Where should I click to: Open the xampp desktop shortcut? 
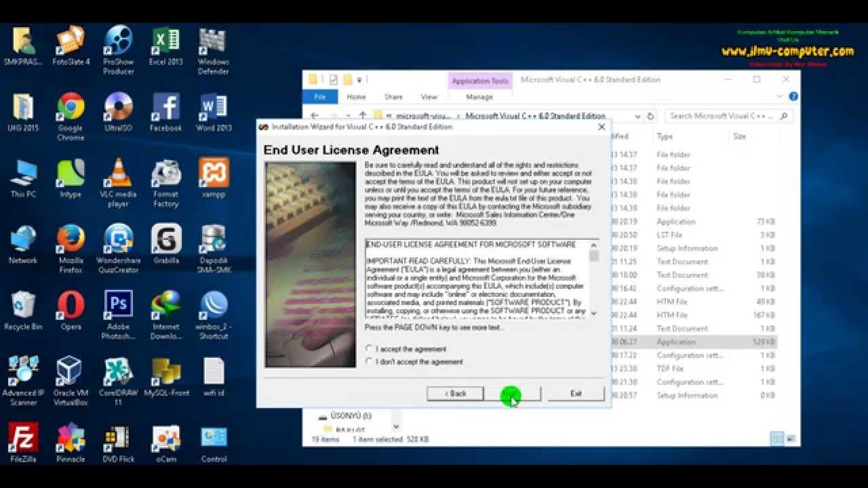[214, 179]
